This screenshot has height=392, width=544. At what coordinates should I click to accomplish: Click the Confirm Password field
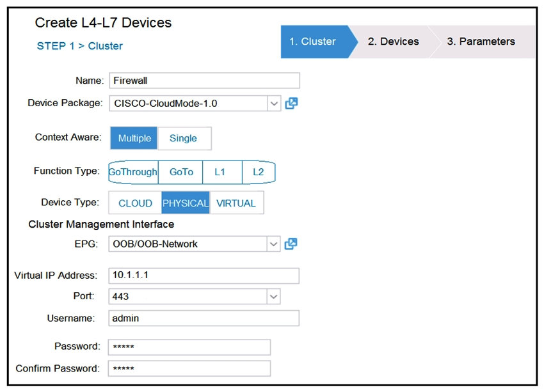[x=189, y=368]
